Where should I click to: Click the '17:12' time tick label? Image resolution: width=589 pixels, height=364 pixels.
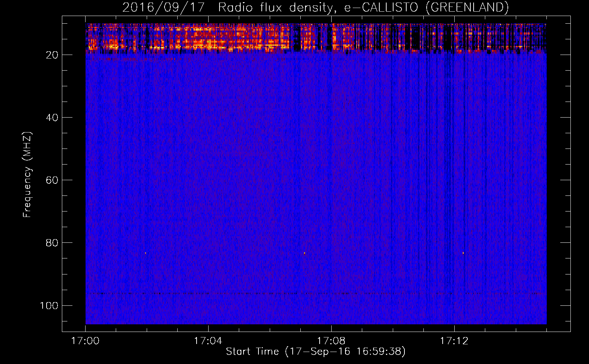(x=454, y=341)
